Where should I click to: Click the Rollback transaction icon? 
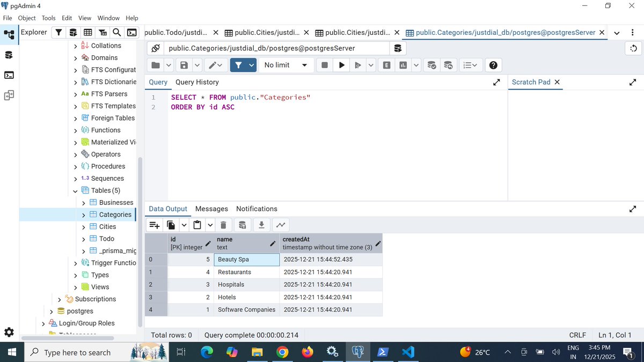point(448,65)
